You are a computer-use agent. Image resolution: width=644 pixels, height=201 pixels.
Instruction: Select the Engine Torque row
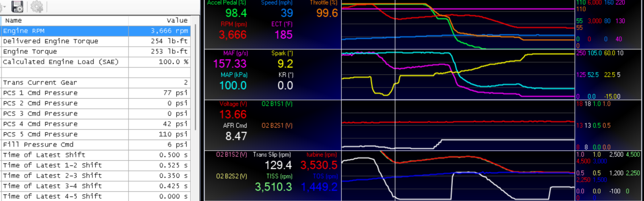[96, 52]
